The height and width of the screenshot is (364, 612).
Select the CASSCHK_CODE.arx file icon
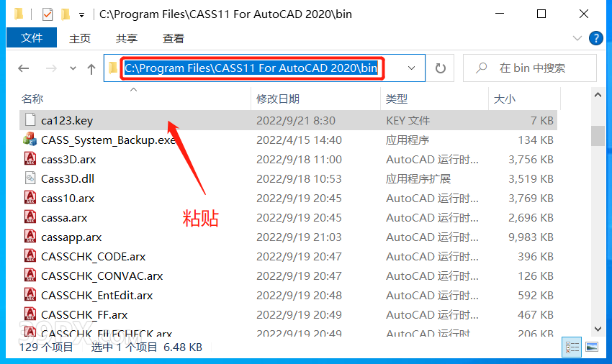pos(30,256)
